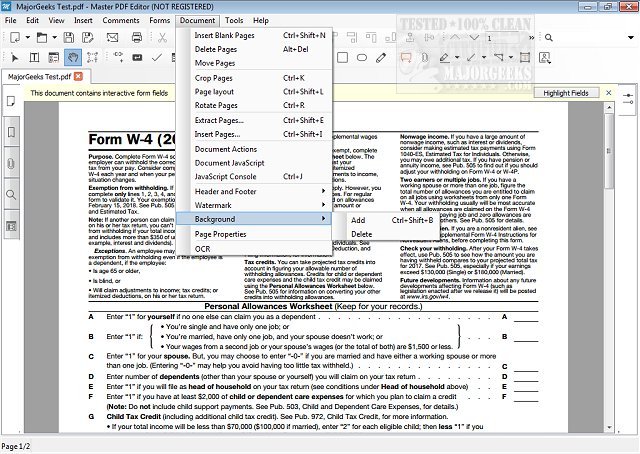640x454 pixels.
Task: Click the Print icon
Action: click(x=137, y=38)
